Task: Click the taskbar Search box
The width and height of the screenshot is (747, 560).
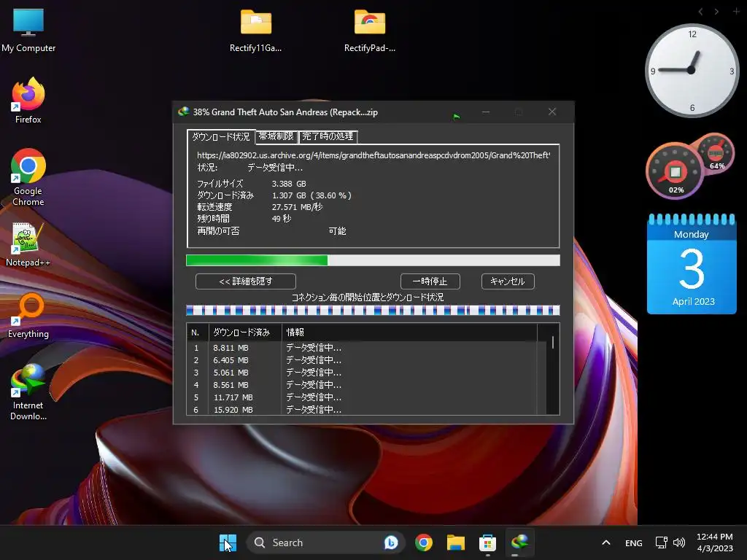Action: click(326, 542)
